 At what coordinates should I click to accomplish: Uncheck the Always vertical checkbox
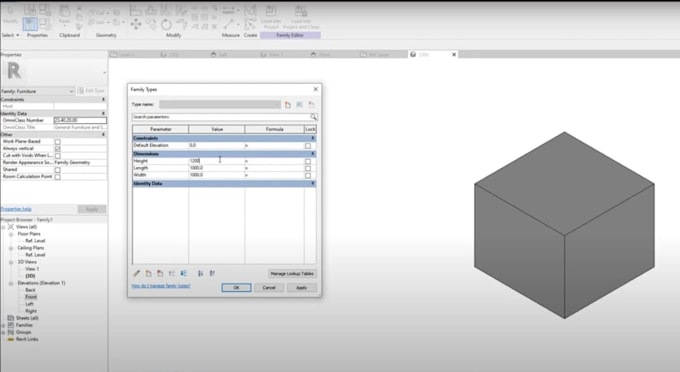[58, 149]
